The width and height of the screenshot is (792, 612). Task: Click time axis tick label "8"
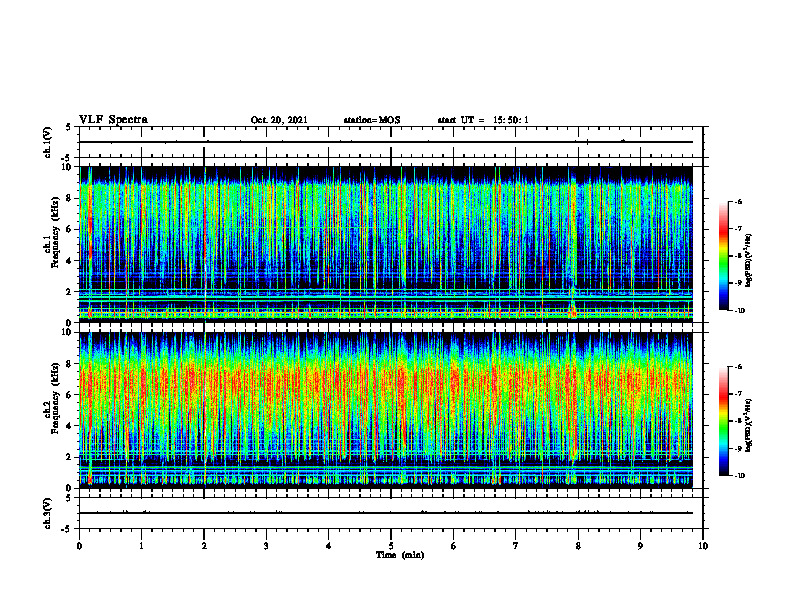point(578,546)
